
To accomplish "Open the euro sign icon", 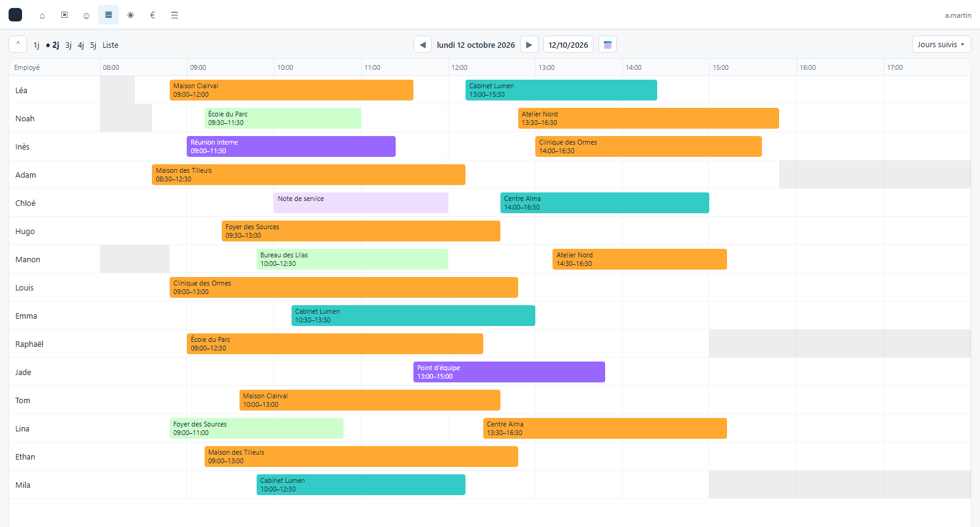I will (x=153, y=15).
